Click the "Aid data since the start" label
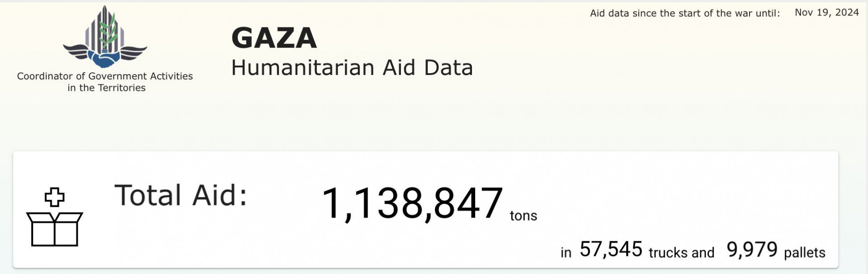 pyautogui.click(x=684, y=14)
